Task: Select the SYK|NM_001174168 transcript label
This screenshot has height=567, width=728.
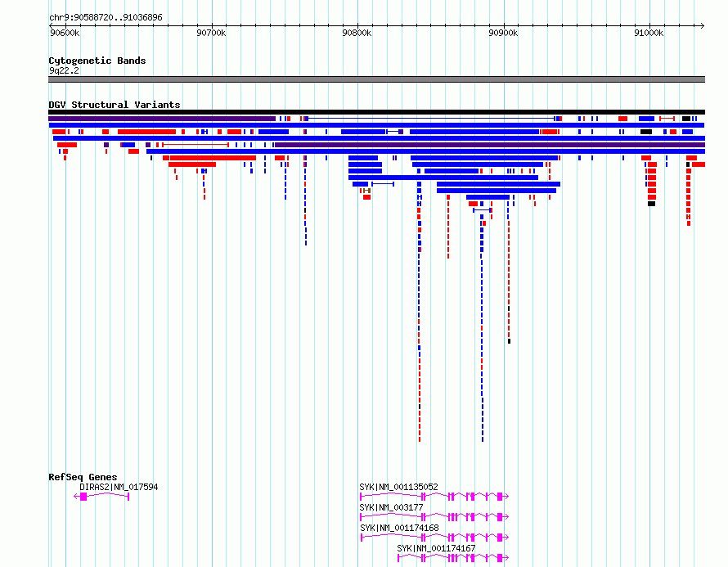Action: click(399, 528)
